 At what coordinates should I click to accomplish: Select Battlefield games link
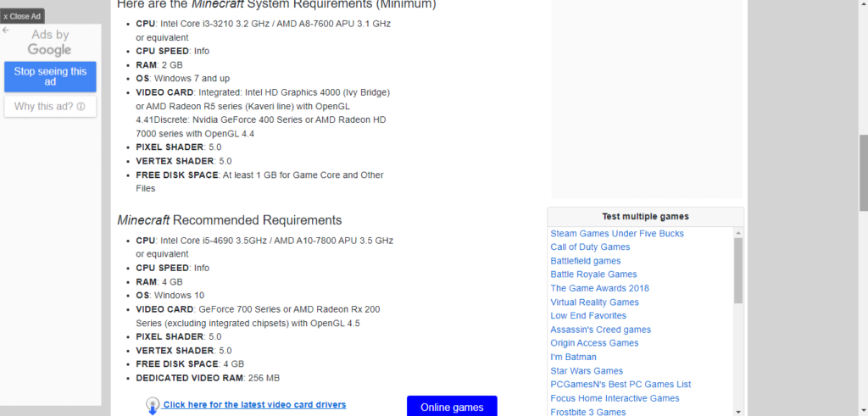pos(586,261)
